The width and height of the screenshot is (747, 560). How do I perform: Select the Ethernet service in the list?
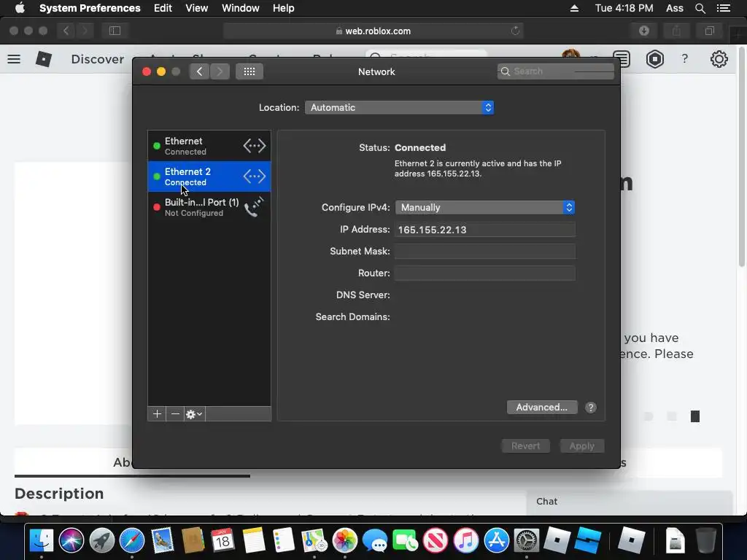[209, 146]
